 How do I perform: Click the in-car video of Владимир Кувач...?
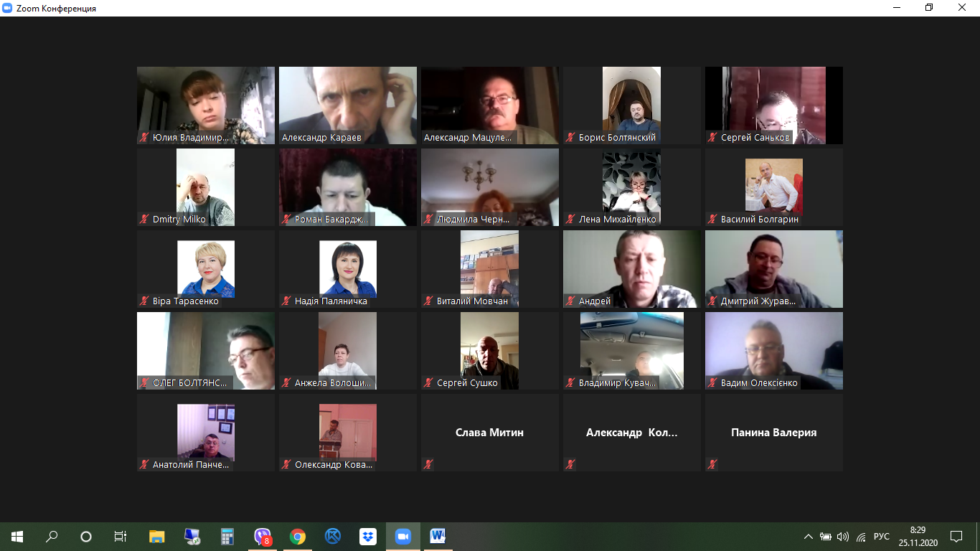[x=632, y=351]
